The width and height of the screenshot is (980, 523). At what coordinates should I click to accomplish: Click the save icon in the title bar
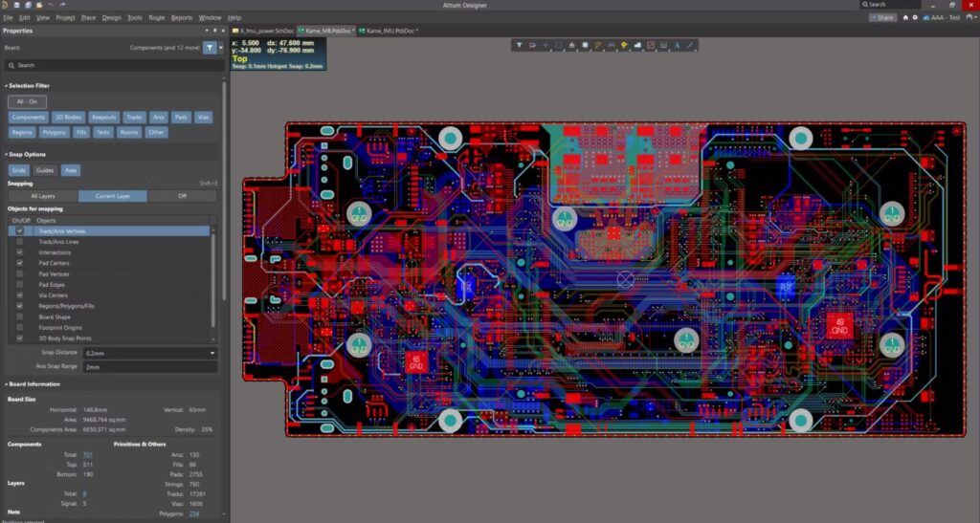tap(17, 5)
